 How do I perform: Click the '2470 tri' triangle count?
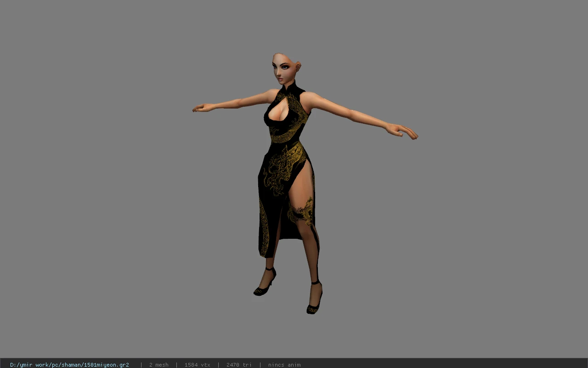click(239, 365)
